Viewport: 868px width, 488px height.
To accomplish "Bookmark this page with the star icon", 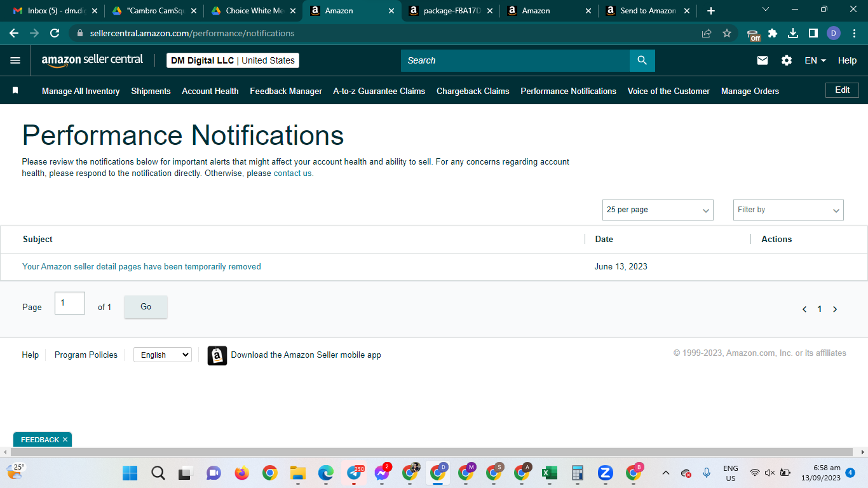I will coord(727,33).
